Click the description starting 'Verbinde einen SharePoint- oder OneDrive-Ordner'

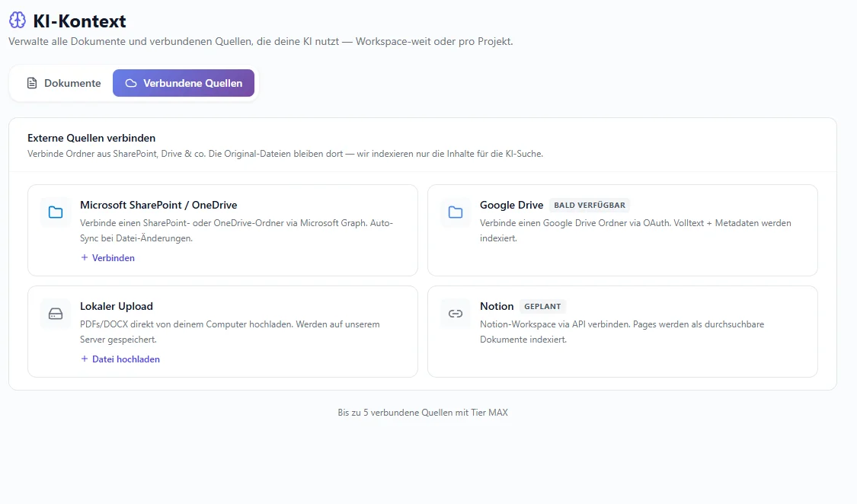[237, 231]
